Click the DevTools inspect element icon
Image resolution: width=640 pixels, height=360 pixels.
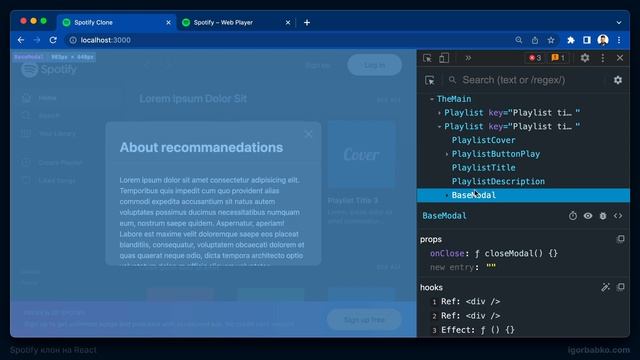[x=427, y=58]
